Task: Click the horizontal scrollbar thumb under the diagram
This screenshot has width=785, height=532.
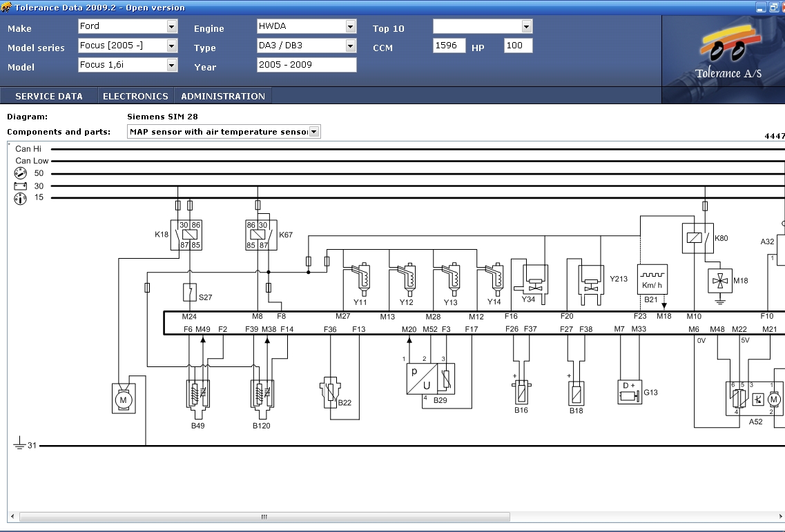Action: coord(264,517)
